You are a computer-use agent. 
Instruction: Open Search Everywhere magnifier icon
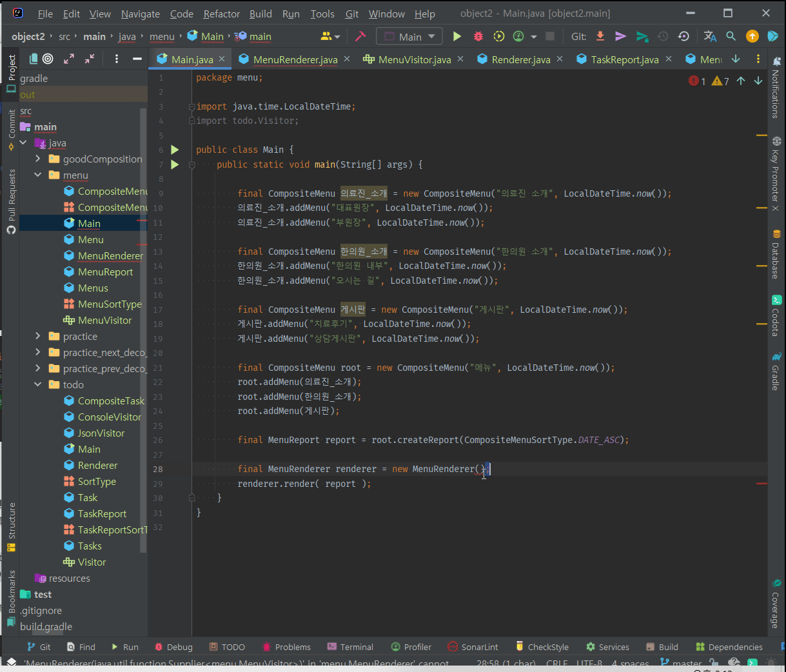click(x=731, y=37)
